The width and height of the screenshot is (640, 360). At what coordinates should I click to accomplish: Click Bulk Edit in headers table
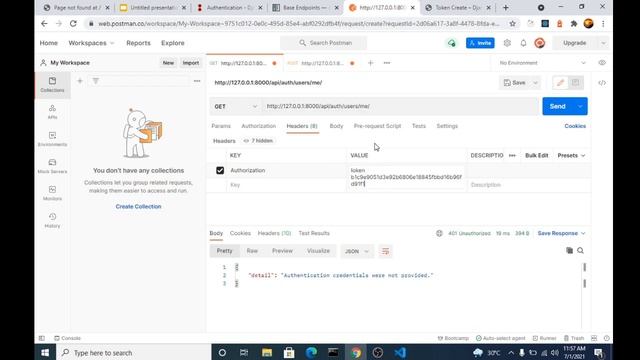pos(537,156)
